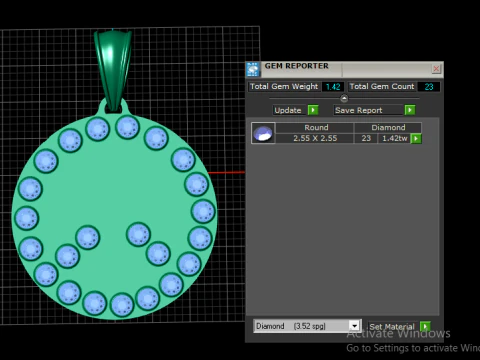Collapse the panel using the round arrow handle
This screenshot has height=360, width=480.
click(x=344, y=98)
